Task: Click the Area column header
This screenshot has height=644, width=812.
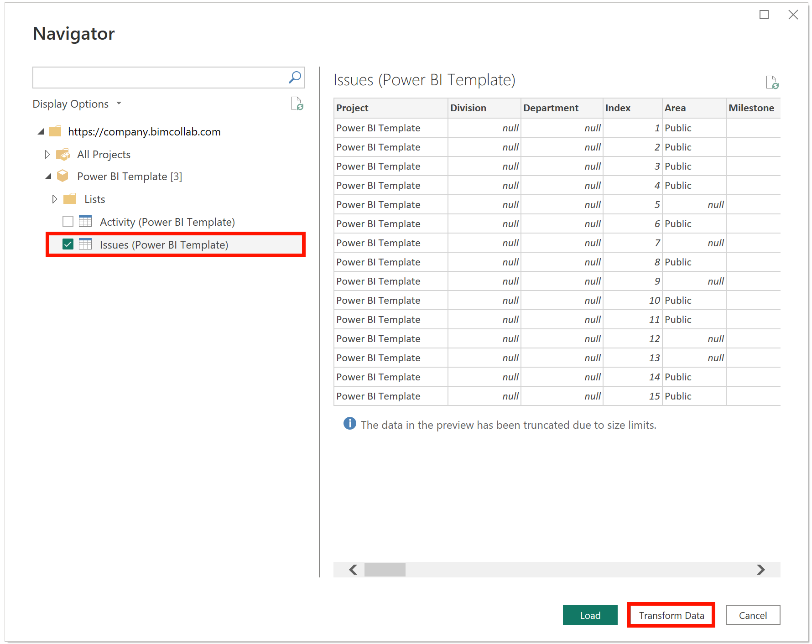Action: tap(694, 108)
